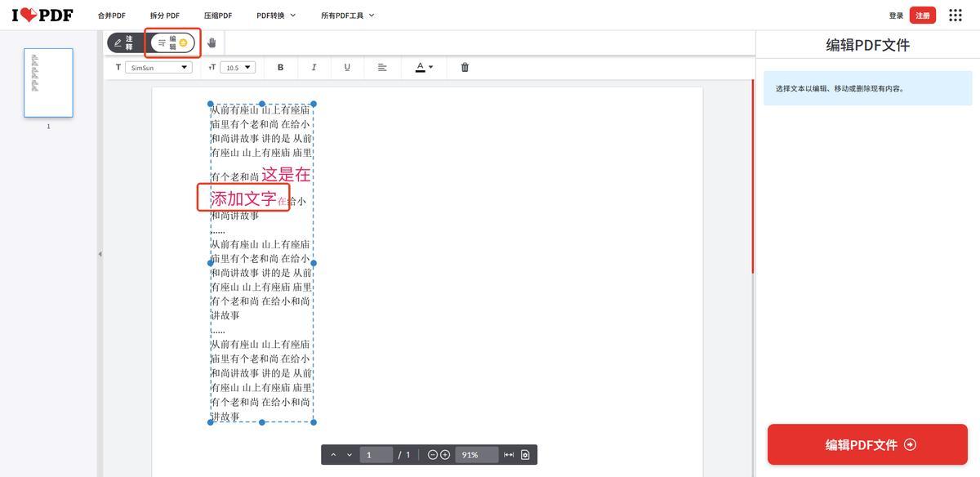
Task: Zoom out with the minus icon
Action: click(x=433, y=455)
